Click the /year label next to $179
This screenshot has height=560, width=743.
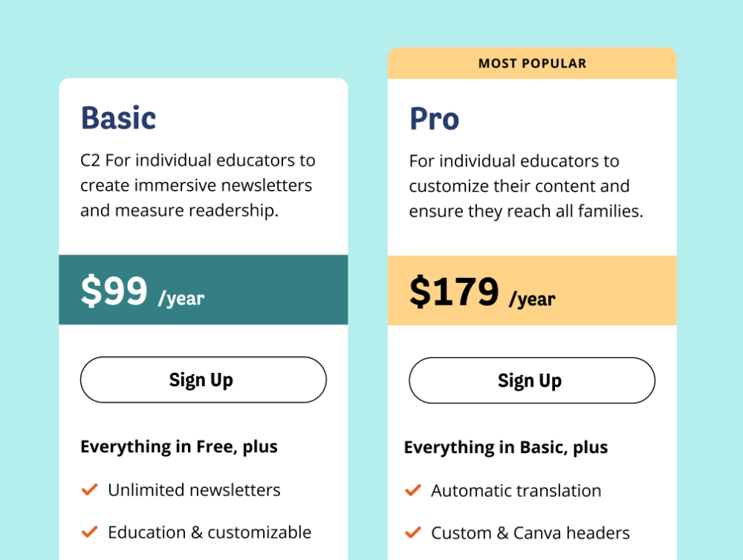tap(532, 299)
